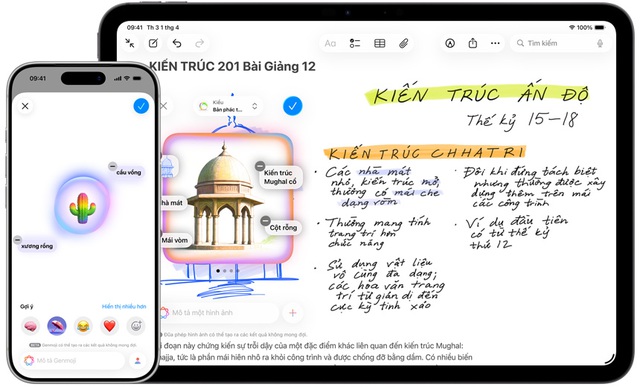Screen dimensions: 640x387
Task: Select the "Mái vòm" concept bubble
Action: point(175,240)
